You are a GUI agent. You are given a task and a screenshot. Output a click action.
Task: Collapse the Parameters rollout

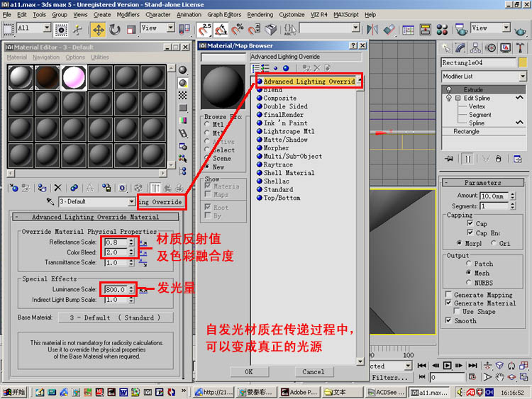click(x=483, y=182)
